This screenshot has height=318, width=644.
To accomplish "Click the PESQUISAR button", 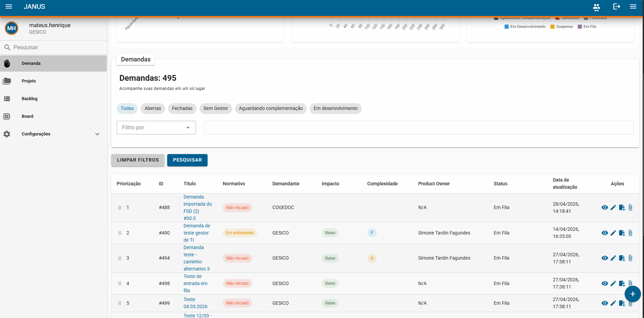I will tap(187, 160).
